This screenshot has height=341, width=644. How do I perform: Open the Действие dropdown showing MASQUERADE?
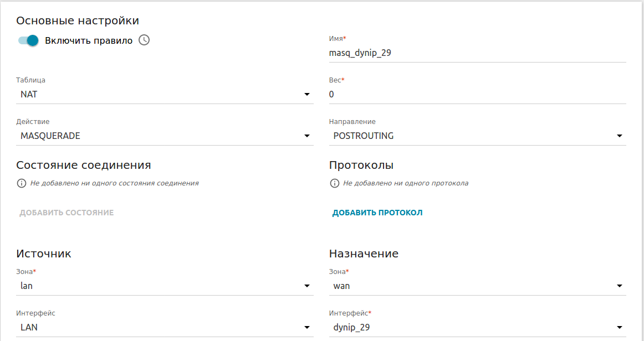click(x=164, y=136)
